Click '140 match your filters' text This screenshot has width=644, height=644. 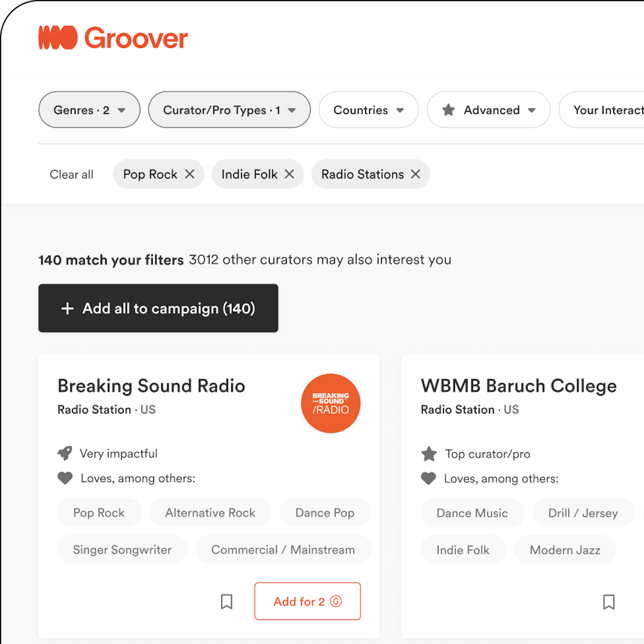(x=111, y=260)
